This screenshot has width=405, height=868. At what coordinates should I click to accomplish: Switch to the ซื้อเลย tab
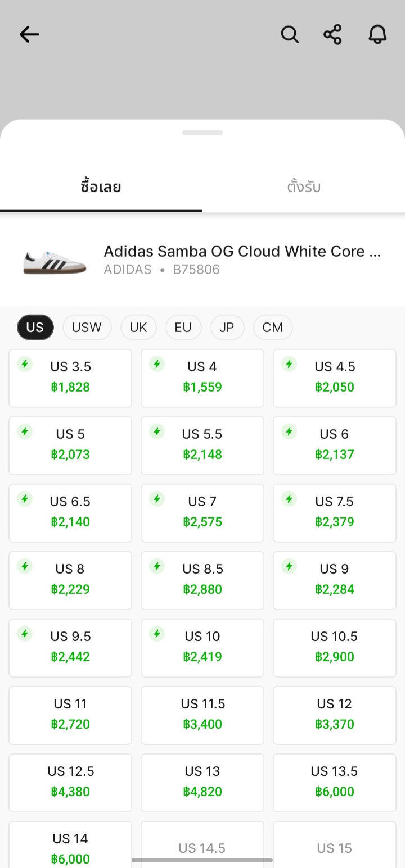click(101, 187)
